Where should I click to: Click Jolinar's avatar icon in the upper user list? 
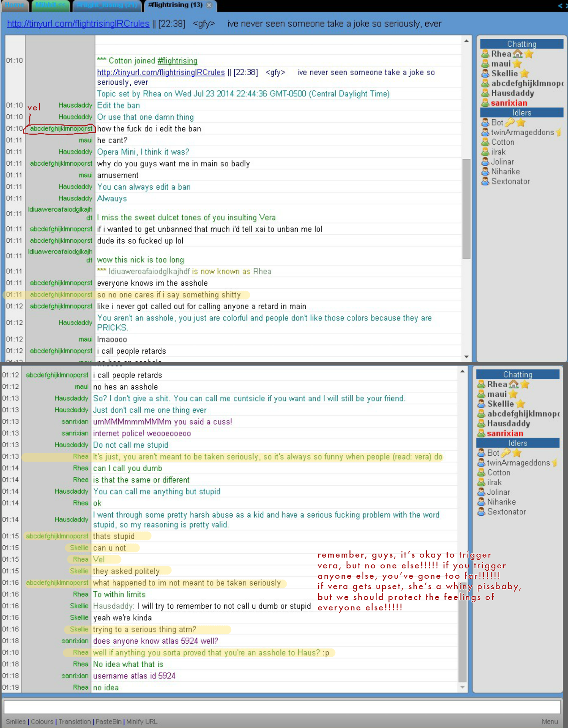pyautogui.click(x=485, y=162)
